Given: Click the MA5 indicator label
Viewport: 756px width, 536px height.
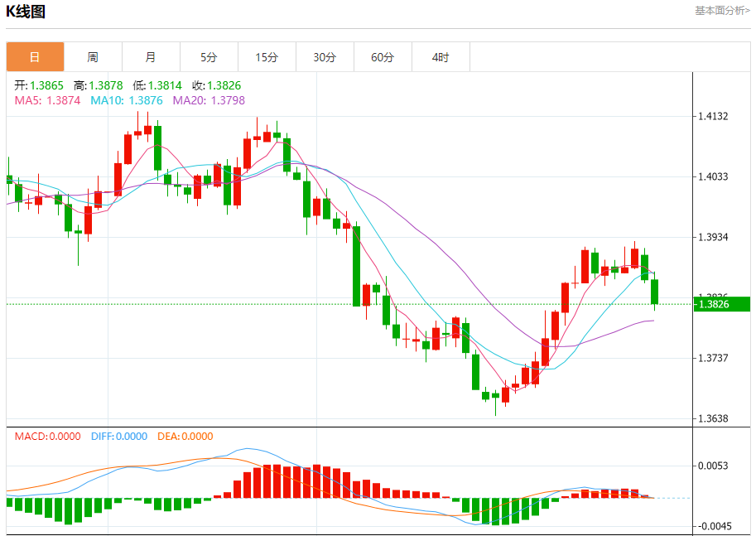Looking at the screenshot, I should [47, 100].
